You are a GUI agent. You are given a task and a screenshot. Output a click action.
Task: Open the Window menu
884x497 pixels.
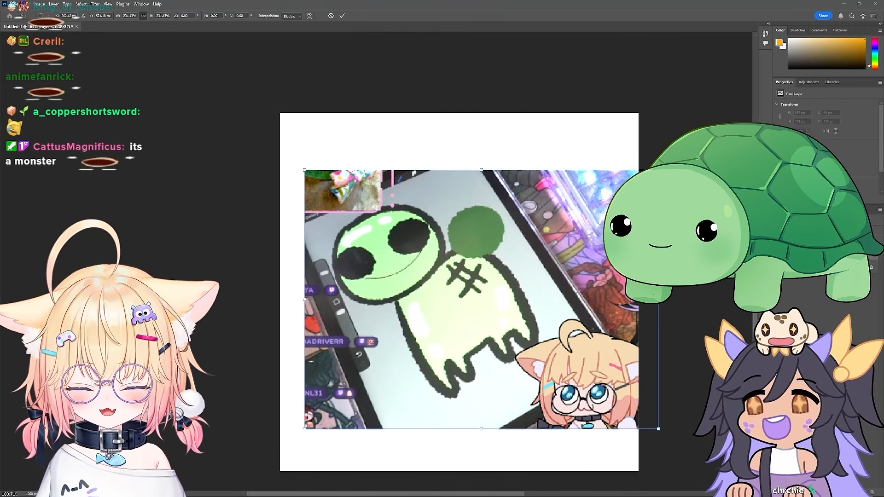141,4
